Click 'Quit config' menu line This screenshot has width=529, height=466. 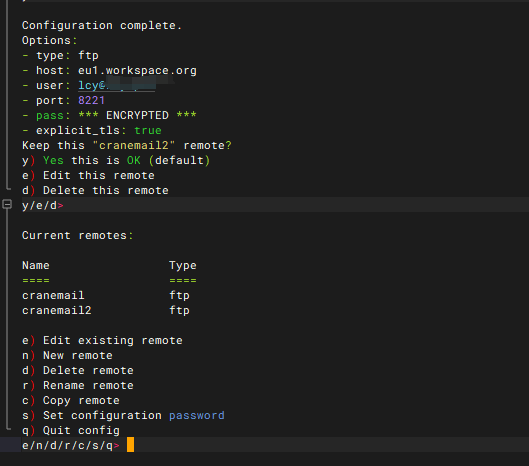71,430
